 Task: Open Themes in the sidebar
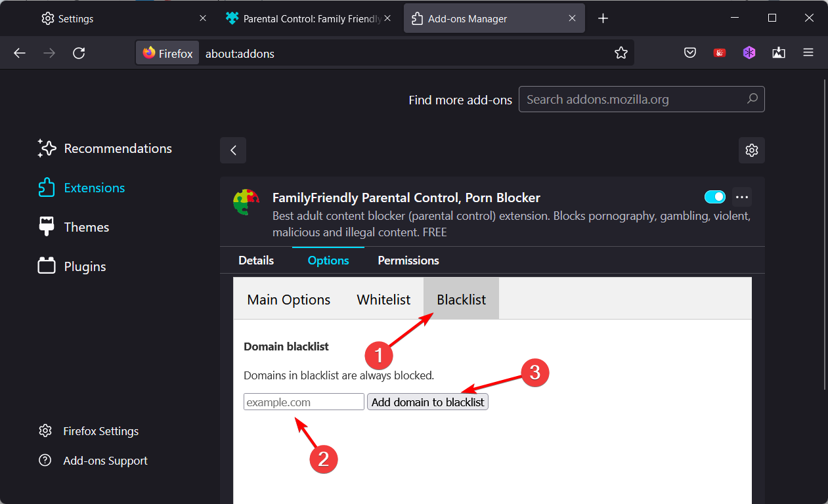pos(74,227)
